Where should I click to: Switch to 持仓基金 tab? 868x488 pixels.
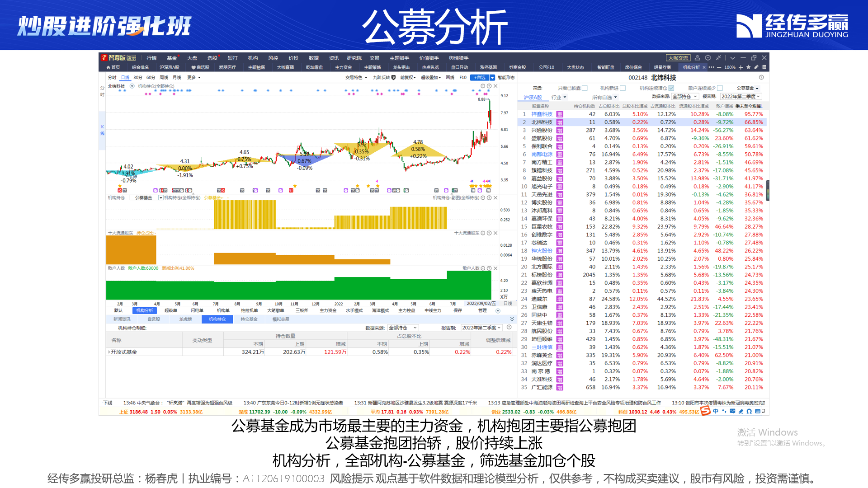tap(249, 319)
